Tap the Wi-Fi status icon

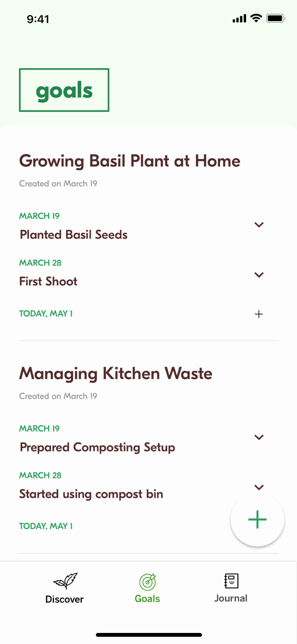pos(256,18)
